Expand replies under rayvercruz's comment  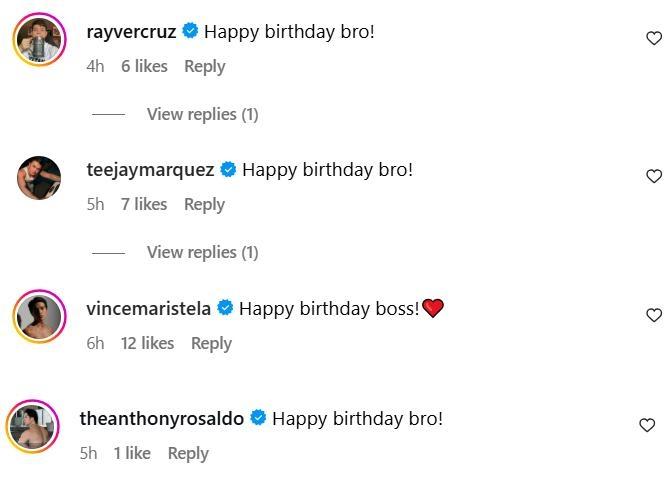click(x=202, y=114)
